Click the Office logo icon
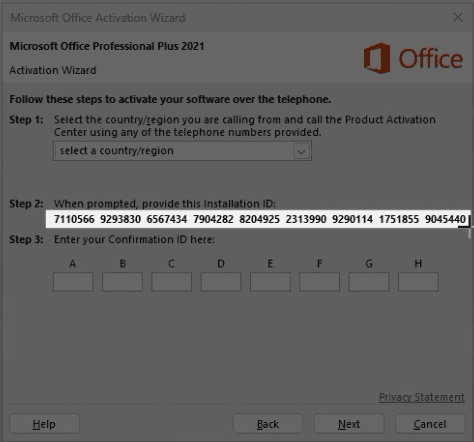Image resolution: width=474 pixels, height=442 pixels. point(377,58)
